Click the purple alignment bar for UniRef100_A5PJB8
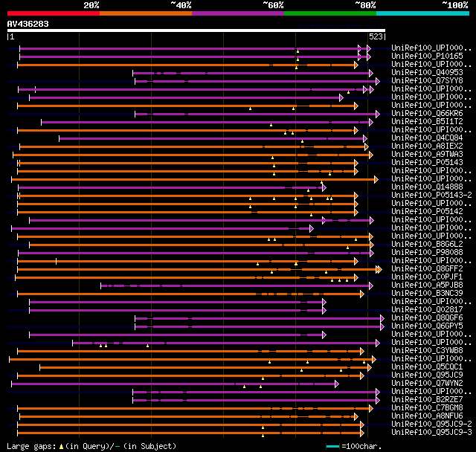The height and width of the screenshot is (452, 476). coord(236,285)
